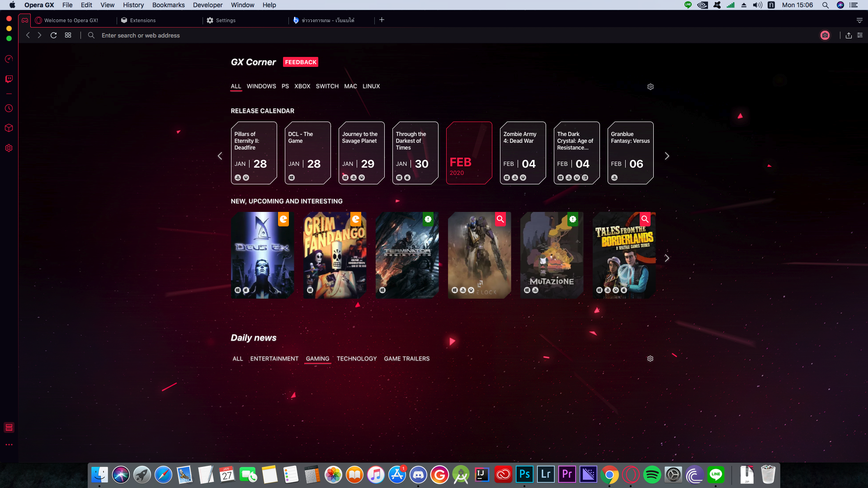Show next release calendar entries

(666, 156)
